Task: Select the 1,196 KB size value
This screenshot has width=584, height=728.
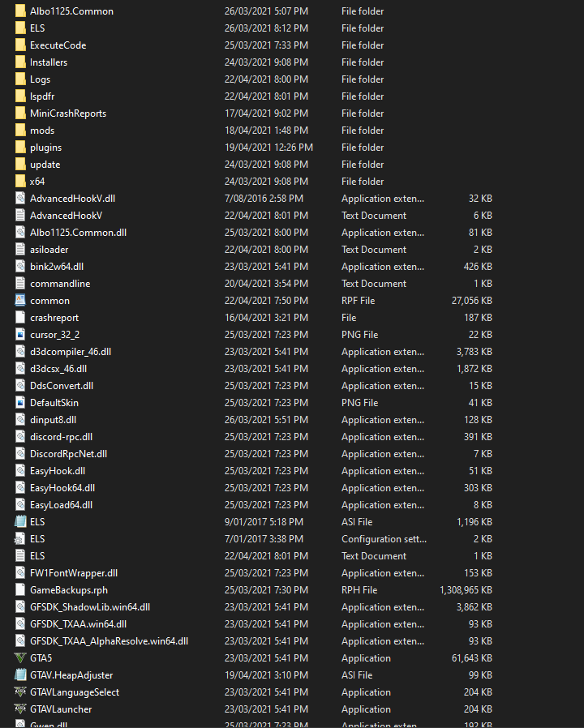Action: 474,522
